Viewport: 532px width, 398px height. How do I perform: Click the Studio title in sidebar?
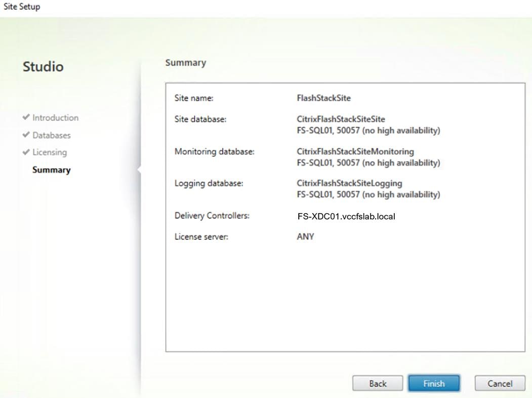tap(43, 66)
